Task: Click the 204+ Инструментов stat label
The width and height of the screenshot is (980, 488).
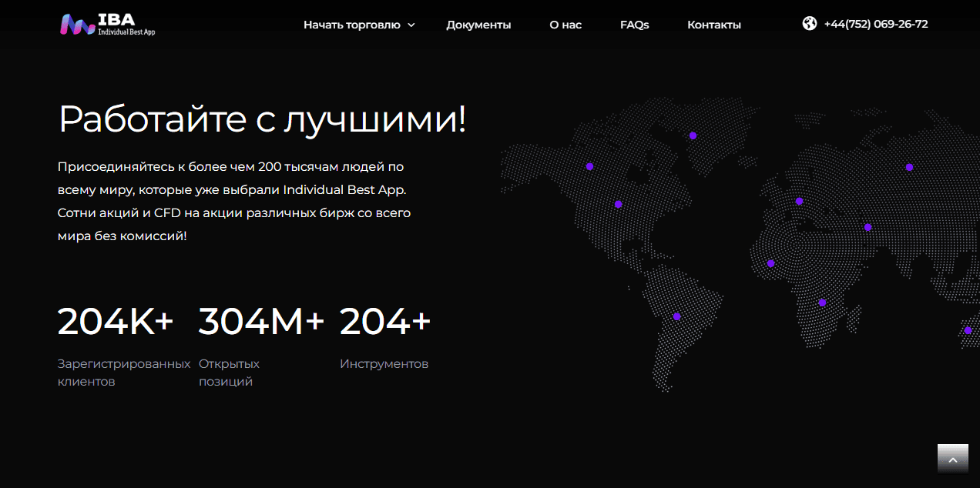Action: [x=384, y=364]
